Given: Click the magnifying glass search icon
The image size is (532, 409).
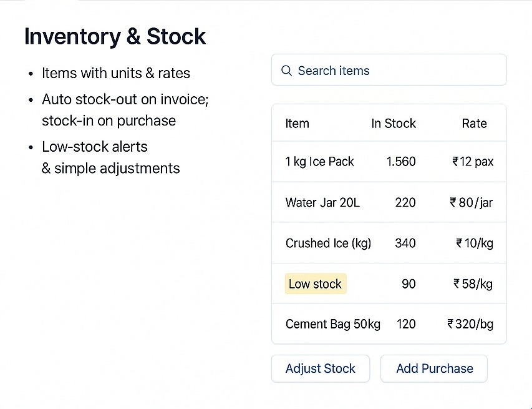Looking at the screenshot, I should pos(287,71).
